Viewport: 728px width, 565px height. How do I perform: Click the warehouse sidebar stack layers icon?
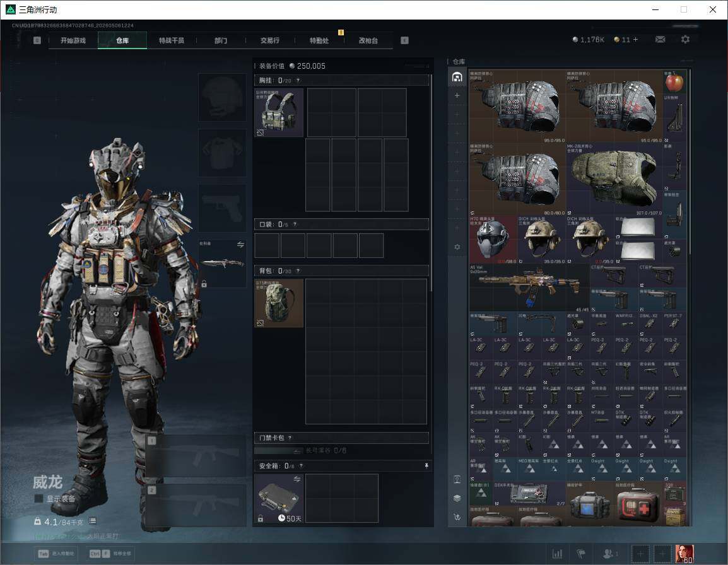[457, 498]
